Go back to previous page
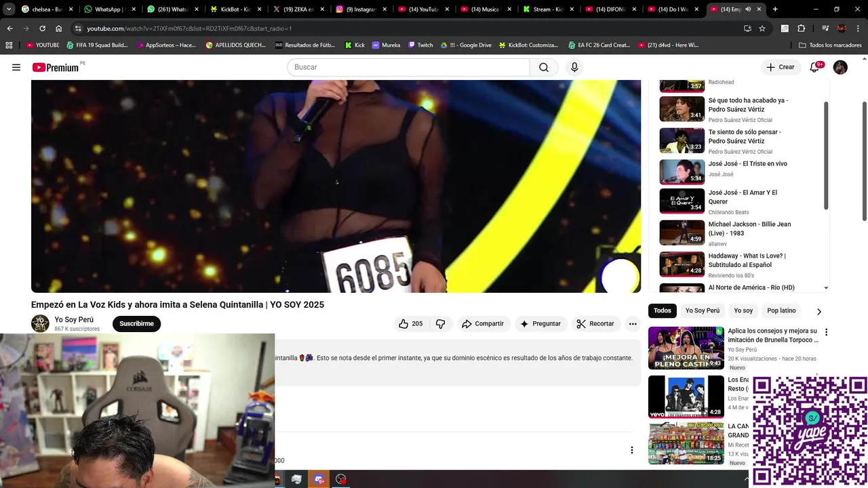 coord(9,28)
